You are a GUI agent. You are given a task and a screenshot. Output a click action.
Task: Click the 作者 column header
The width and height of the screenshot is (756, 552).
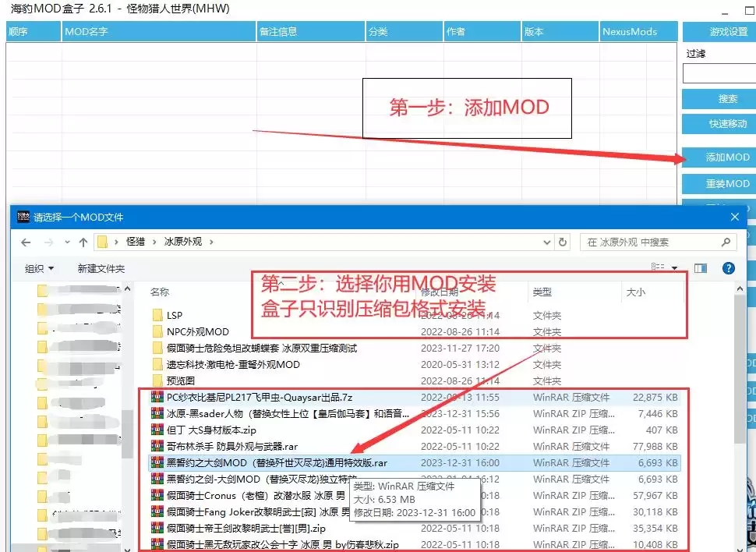coord(482,32)
